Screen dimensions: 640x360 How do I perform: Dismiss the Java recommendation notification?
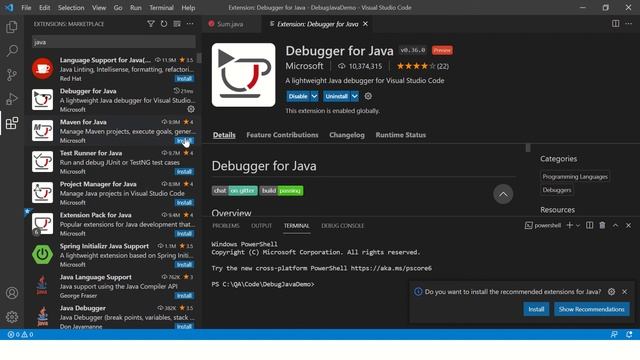tap(624, 292)
